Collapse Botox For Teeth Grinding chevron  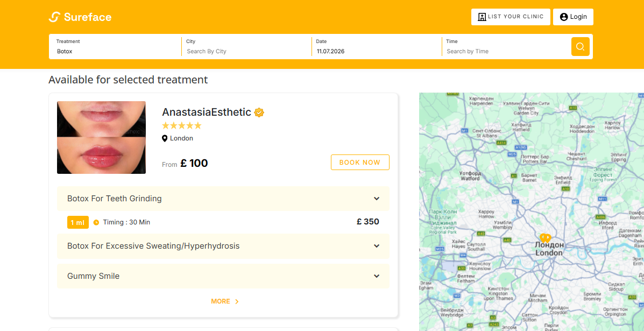(x=376, y=199)
